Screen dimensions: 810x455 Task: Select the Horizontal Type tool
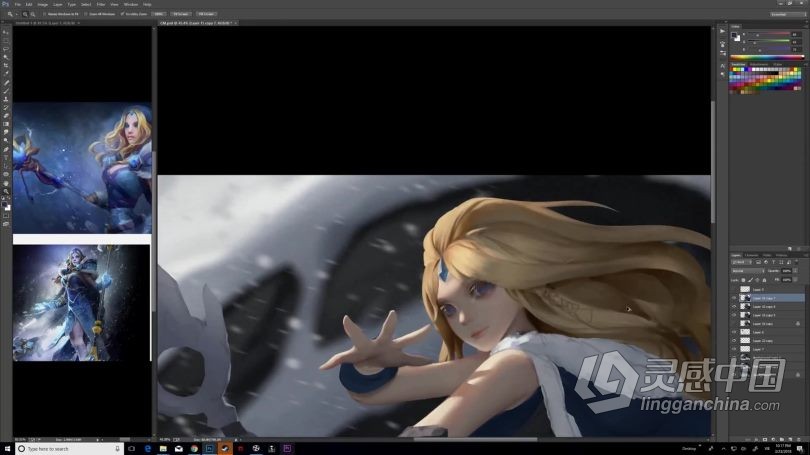click(x=6, y=158)
